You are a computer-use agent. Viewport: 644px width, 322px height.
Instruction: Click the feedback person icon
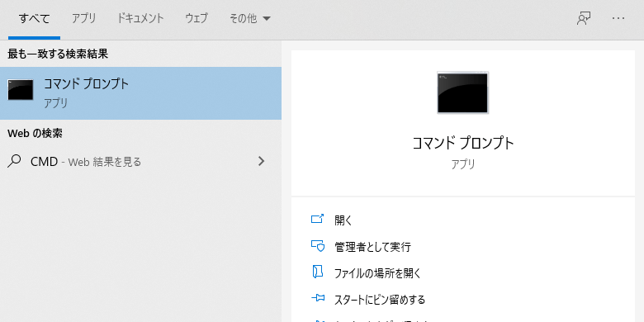(584, 18)
